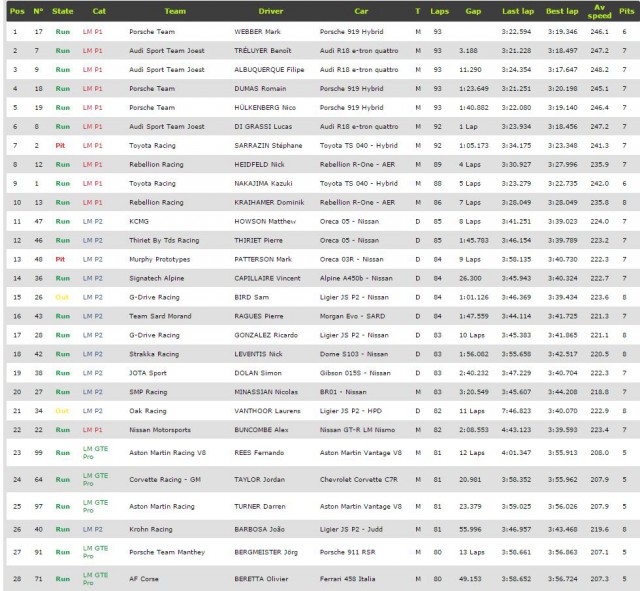Screen dimensions: 640x591
Task: Click Out state in BIRD Sam row
Action: pos(62,297)
